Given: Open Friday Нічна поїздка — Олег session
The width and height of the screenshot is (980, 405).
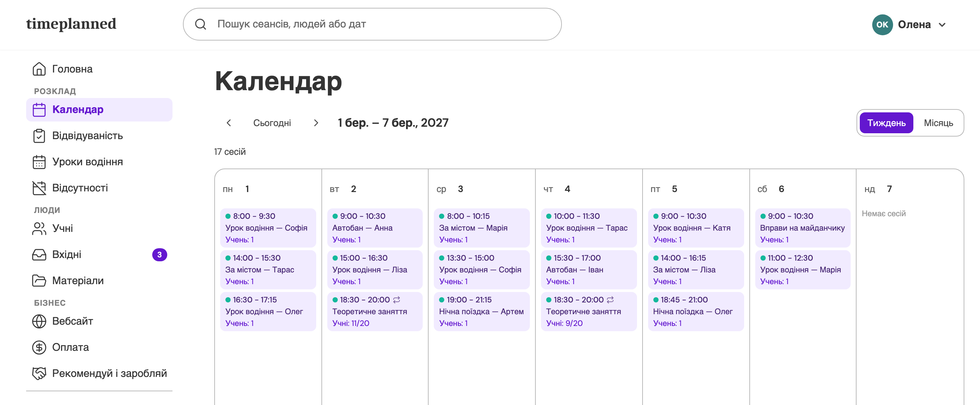Looking at the screenshot, I should point(696,312).
